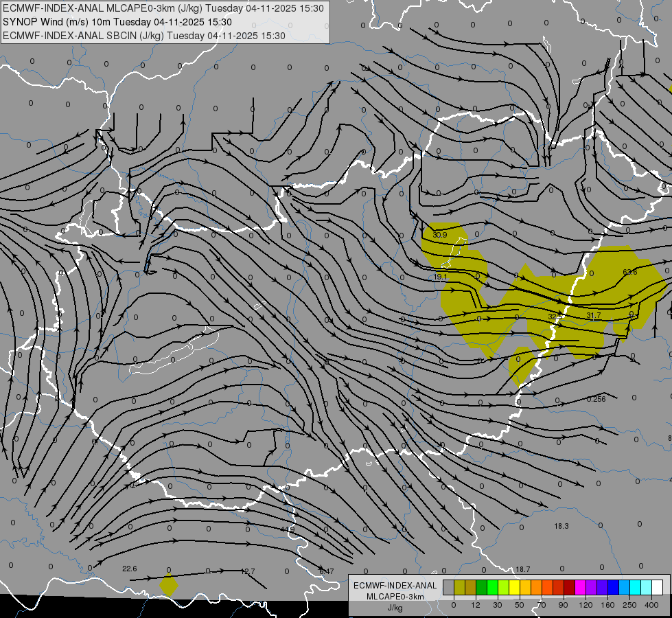Click the '120' tick label on the legend

point(586,605)
